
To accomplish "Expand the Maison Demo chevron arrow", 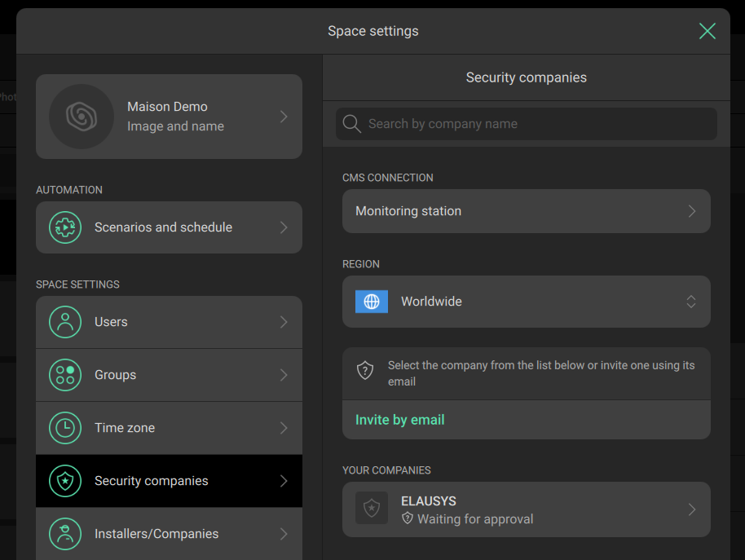I will (x=284, y=117).
